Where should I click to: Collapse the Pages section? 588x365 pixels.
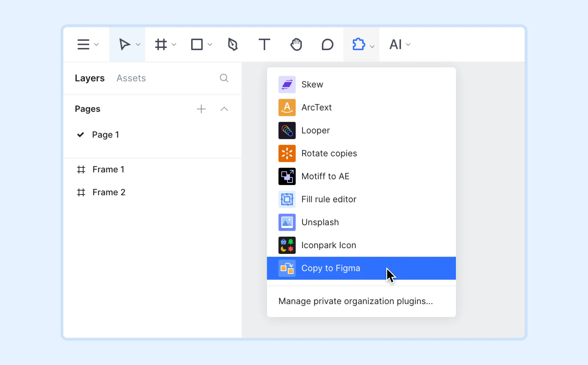click(x=224, y=109)
